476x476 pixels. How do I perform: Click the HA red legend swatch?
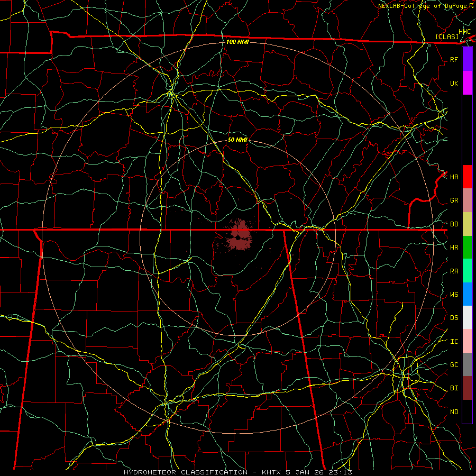coord(467,177)
